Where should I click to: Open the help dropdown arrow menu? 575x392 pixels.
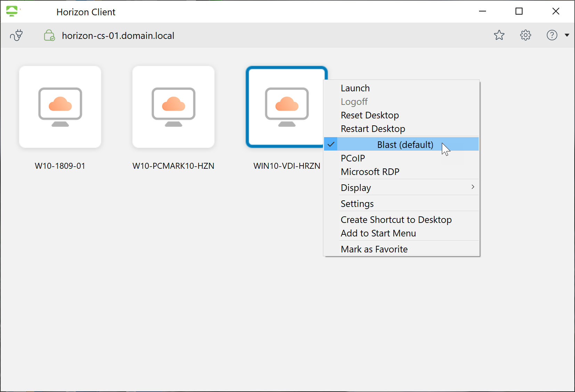pyautogui.click(x=568, y=35)
